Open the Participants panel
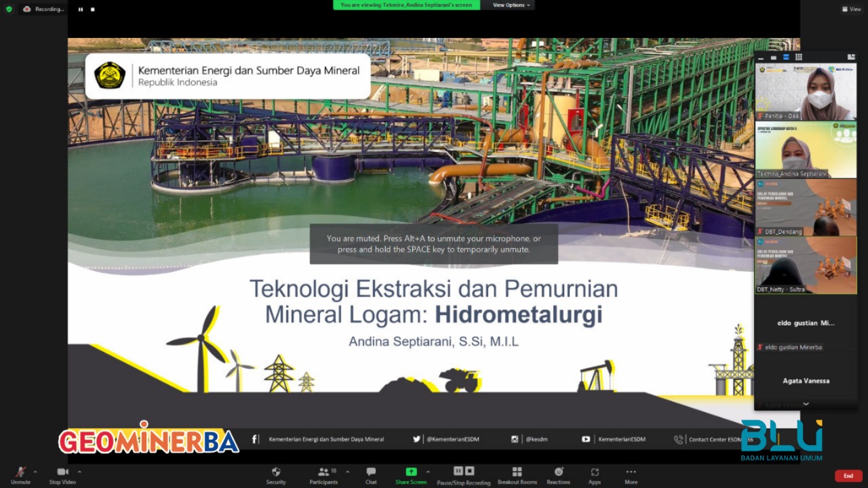Viewport: 868px width, 488px height. tap(323, 472)
